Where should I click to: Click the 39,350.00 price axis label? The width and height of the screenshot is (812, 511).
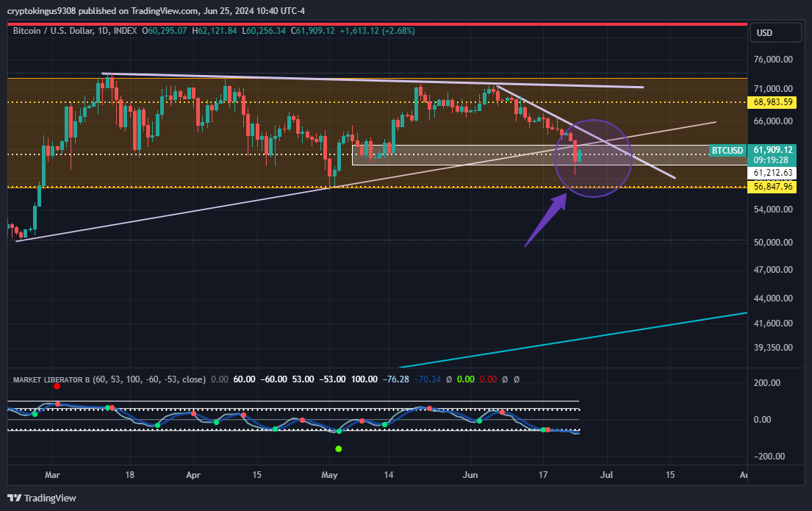click(773, 347)
